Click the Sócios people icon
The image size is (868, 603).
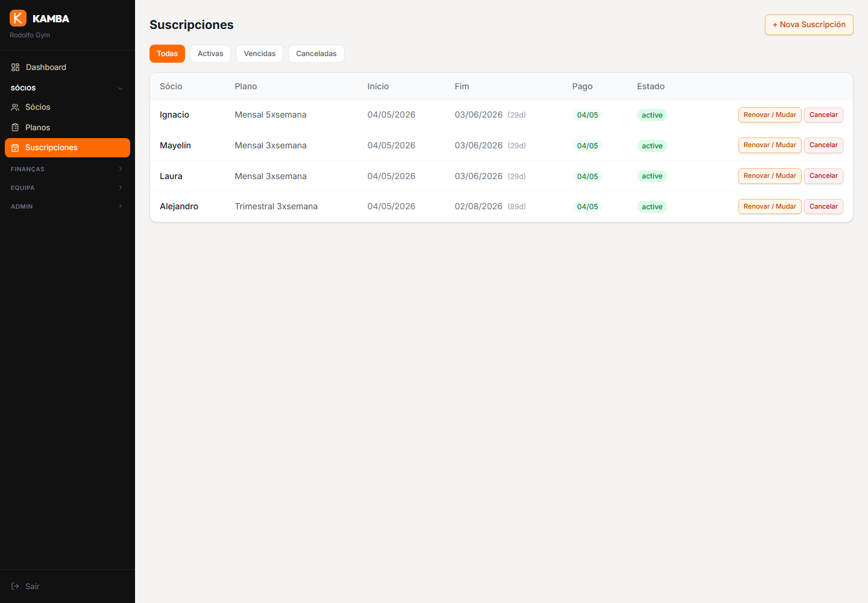[x=15, y=107]
